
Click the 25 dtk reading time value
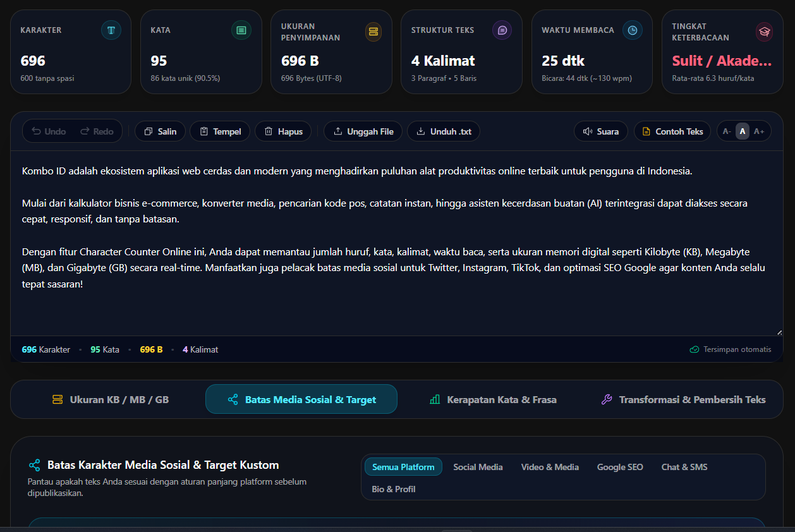tap(563, 61)
